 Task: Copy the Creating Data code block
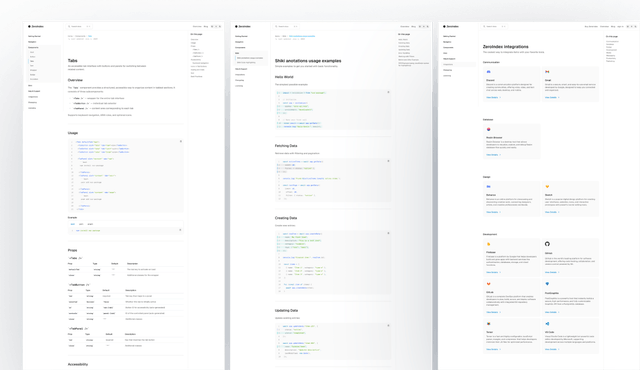tap(388, 233)
